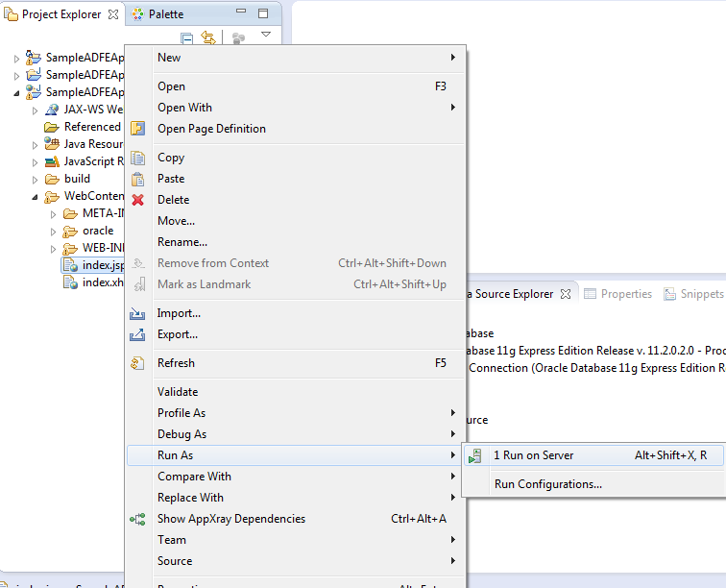The height and width of the screenshot is (588, 726).
Task: Open the Source submenu
Action: (x=297, y=561)
